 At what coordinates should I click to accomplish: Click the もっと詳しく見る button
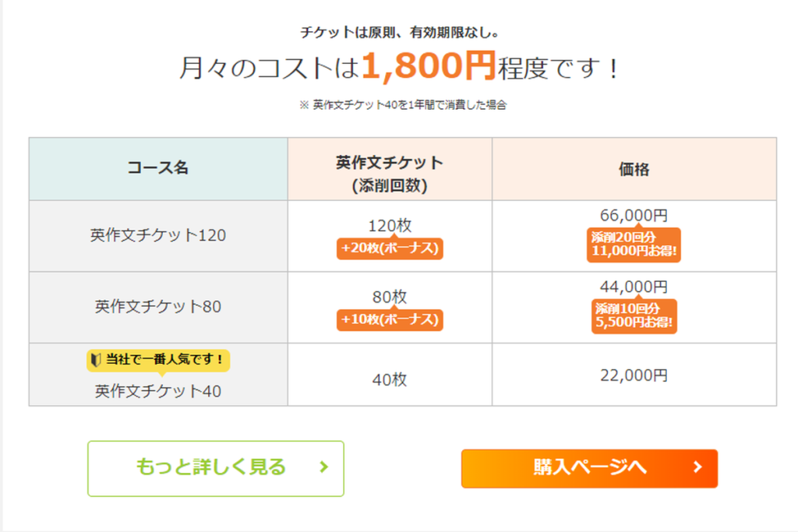coord(215,468)
